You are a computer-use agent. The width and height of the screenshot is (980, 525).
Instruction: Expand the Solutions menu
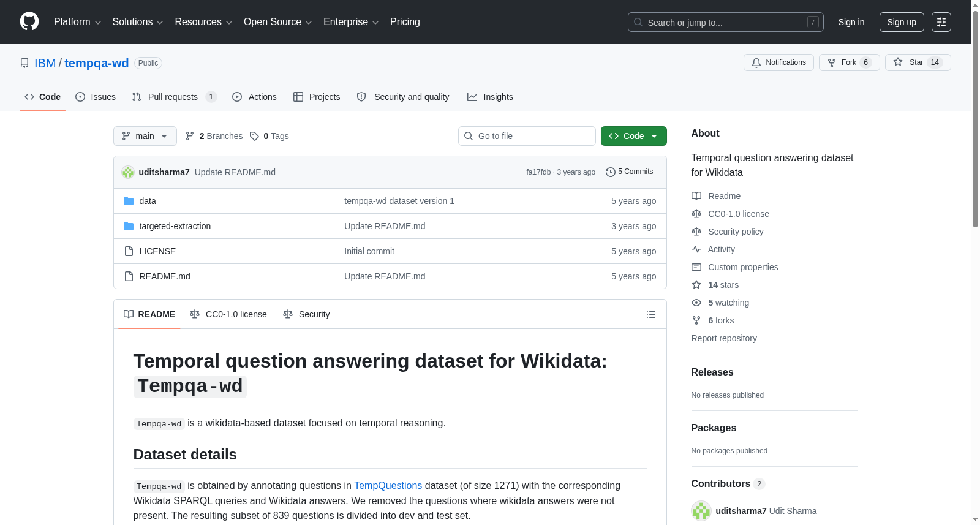tap(138, 22)
